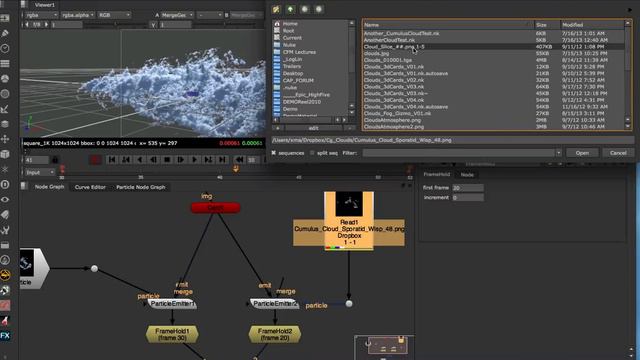Viewport: 640px width, 360px height.
Task: Select Cloud_Slice_##.png 1-5 file row
Action: 493,47
